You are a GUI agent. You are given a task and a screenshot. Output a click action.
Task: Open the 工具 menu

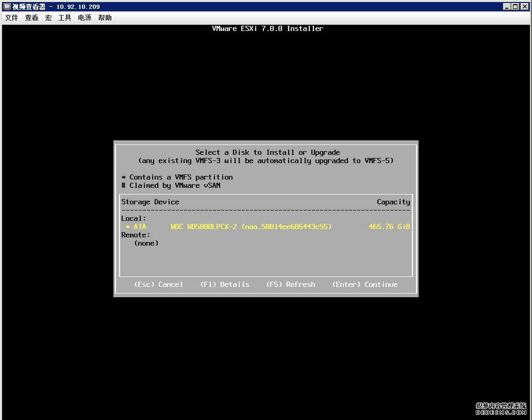pyautogui.click(x=64, y=18)
